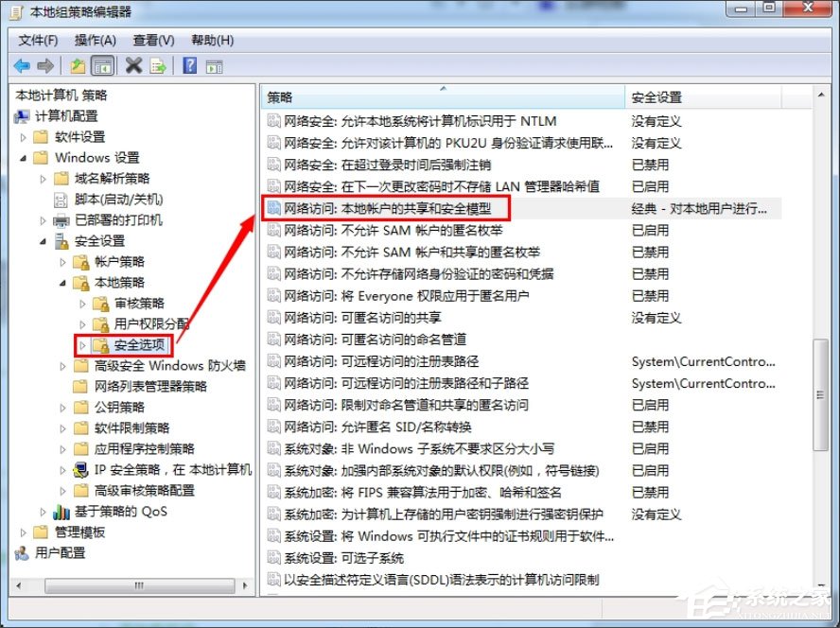
Task: Expand the 软件设置 tree node
Action: [22, 136]
